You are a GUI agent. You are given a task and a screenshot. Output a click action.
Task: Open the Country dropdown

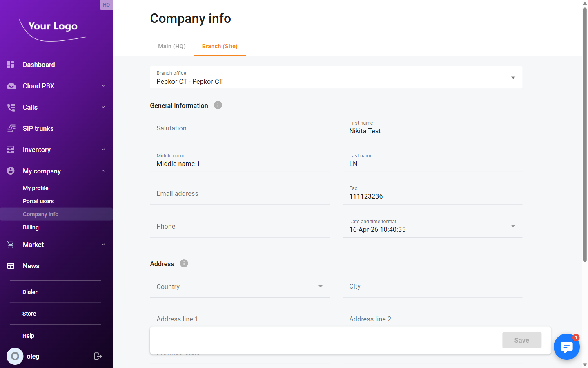tap(321, 287)
